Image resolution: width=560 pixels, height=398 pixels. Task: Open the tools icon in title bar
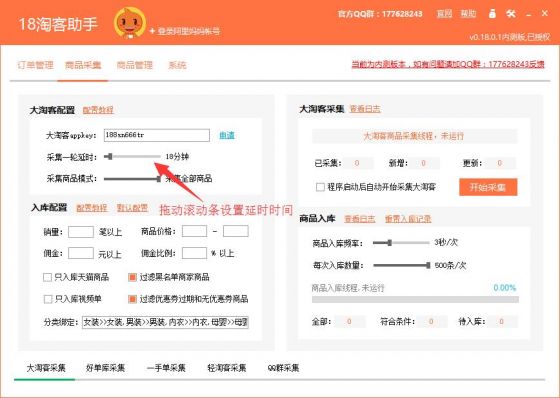coord(511,14)
